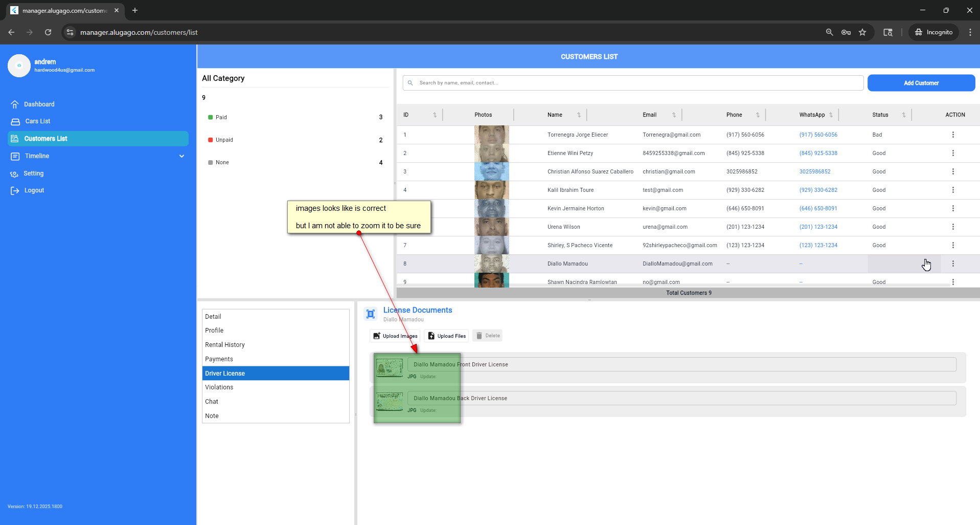Open the Front Driver License thumbnail
Viewport: 980px width, 525px height.
[x=389, y=368]
